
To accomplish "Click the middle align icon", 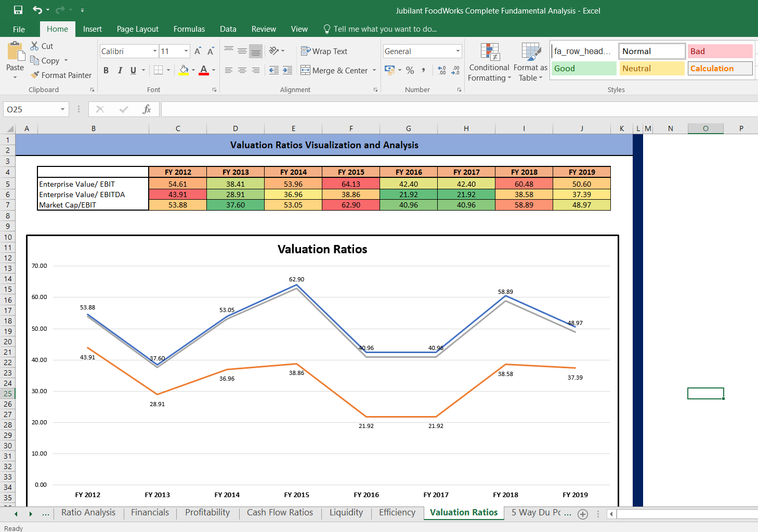I will coord(242,51).
